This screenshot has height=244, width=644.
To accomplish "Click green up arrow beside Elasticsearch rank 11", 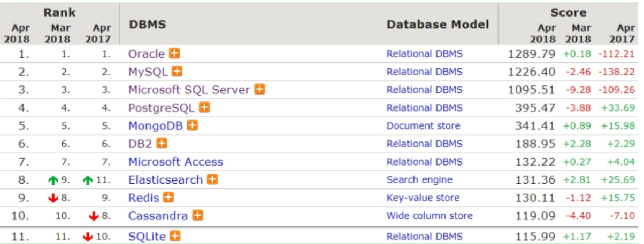I will tap(88, 180).
